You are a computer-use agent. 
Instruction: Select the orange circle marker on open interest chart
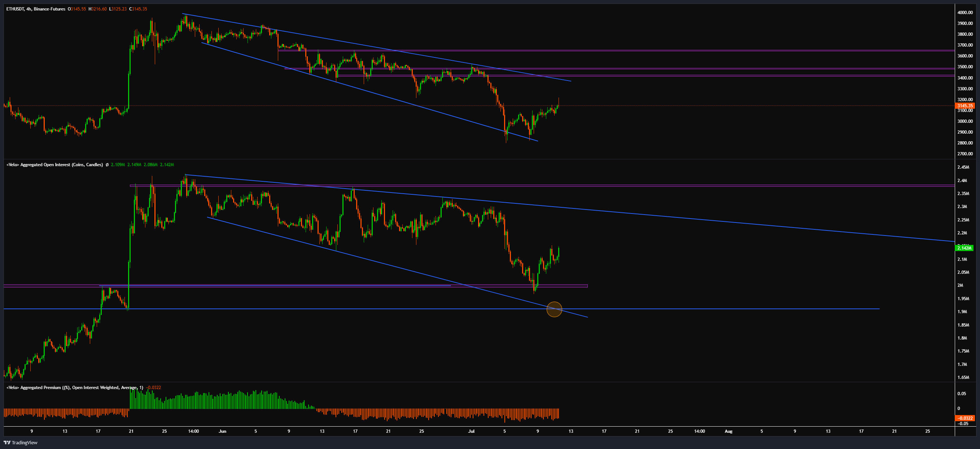pos(554,309)
